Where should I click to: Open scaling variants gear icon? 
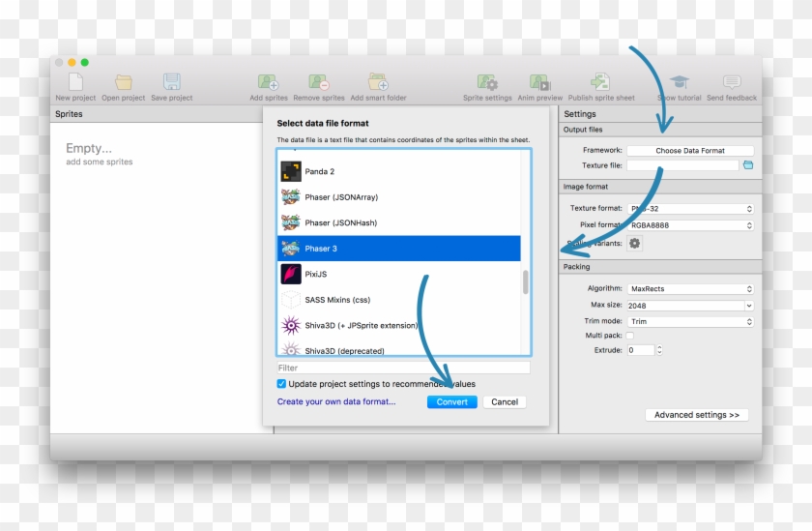click(x=634, y=243)
